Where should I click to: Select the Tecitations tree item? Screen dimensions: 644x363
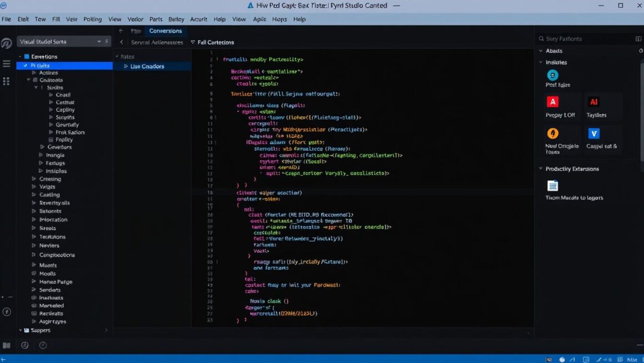[x=52, y=237]
